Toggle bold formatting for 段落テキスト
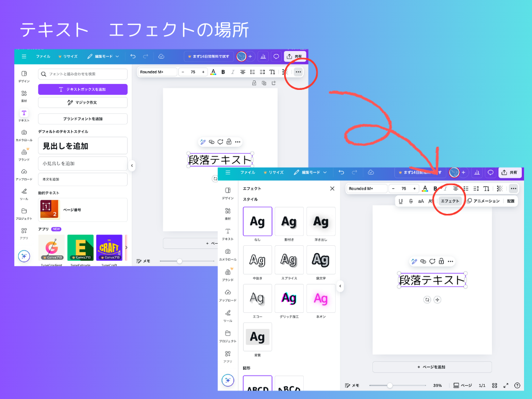 tap(222, 72)
